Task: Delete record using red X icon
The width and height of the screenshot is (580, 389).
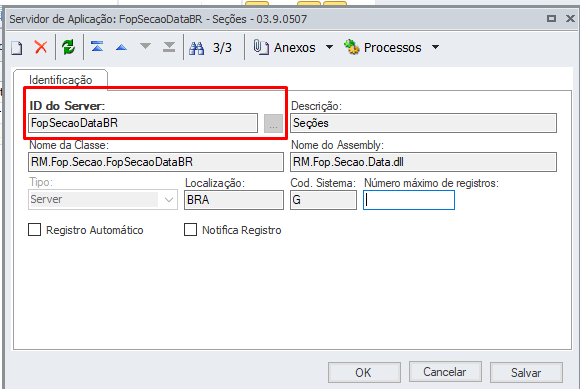Action: 41,47
